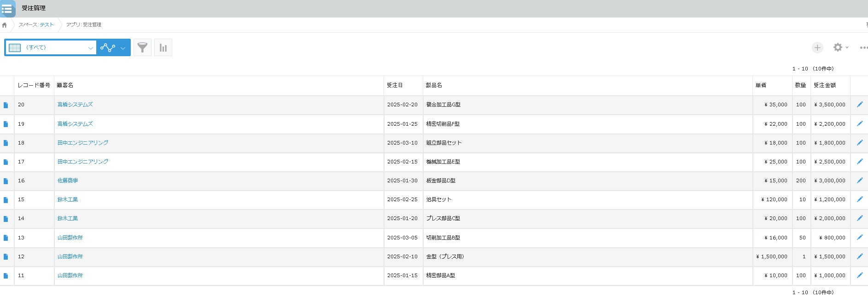Expand the (すべて) view dropdown

pyautogui.click(x=90, y=48)
